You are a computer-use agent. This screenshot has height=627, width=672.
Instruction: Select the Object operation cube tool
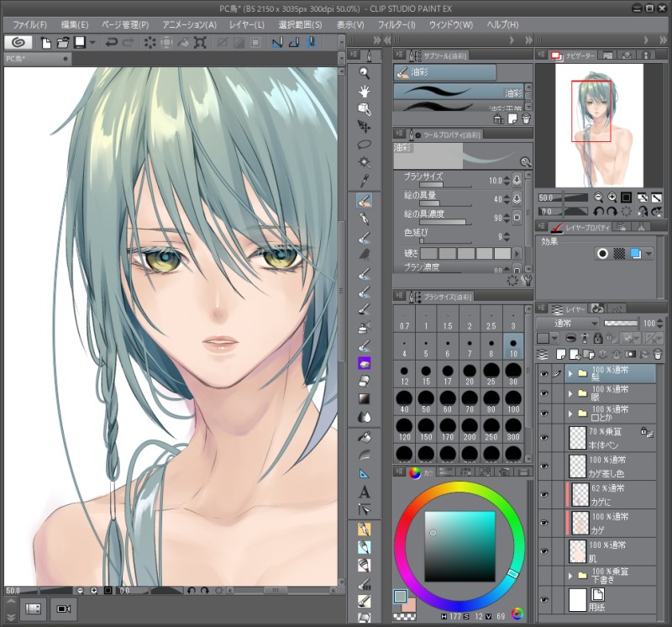pos(364,109)
